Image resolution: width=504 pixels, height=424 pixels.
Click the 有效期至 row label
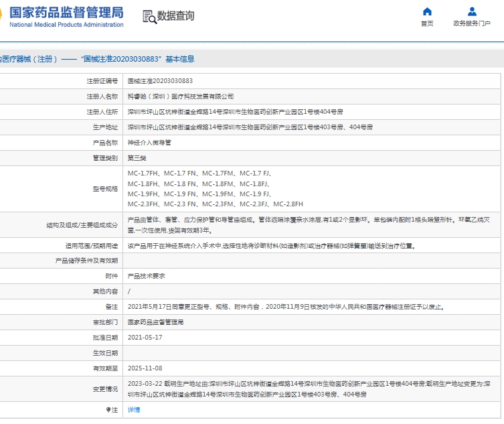click(x=106, y=368)
